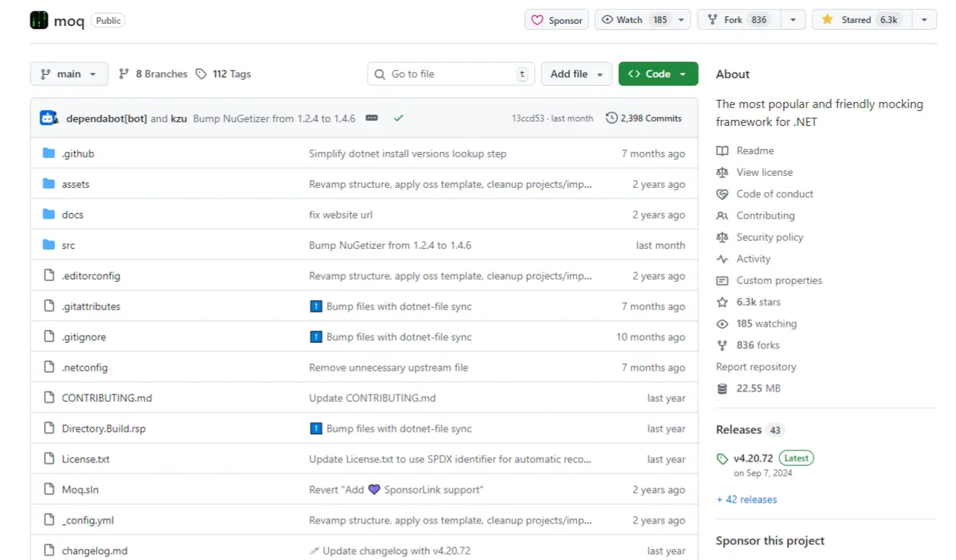956x560 pixels.
Task: Click the moq repository avatar icon
Action: pos(39,20)
